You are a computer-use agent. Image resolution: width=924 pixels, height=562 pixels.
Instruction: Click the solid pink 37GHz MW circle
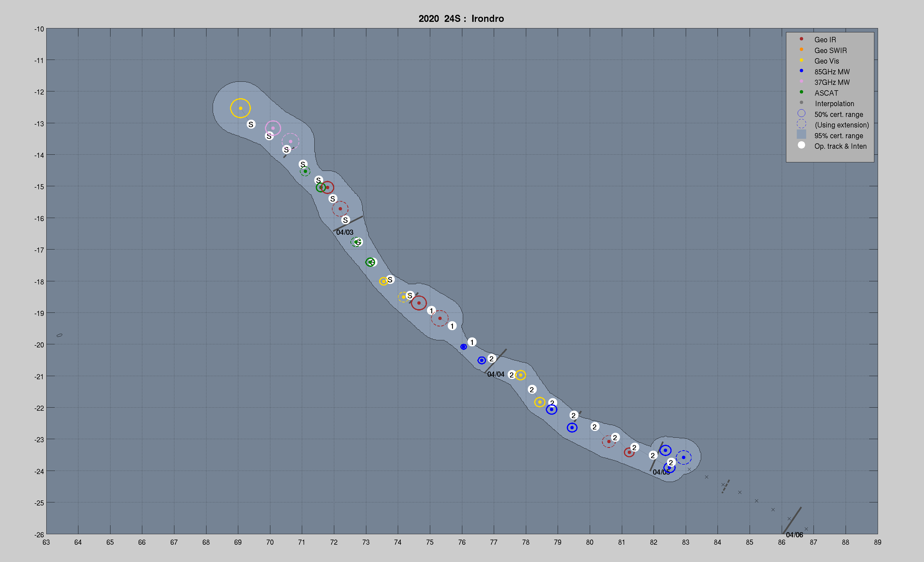(x=273, y=128)
